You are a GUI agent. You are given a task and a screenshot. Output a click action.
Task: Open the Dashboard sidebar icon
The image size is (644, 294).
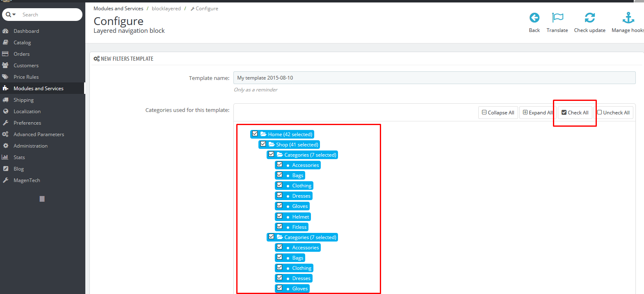click(x=5, y=31)
